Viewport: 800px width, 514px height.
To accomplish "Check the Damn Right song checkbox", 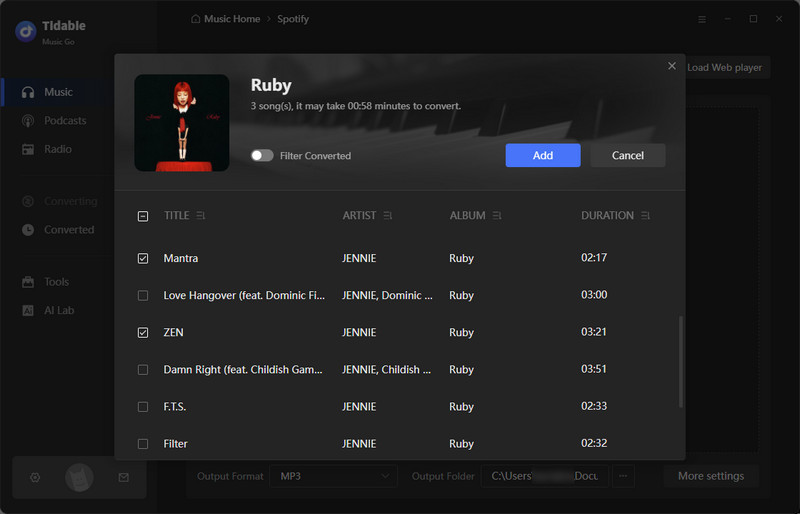I will tap(143, 370).
